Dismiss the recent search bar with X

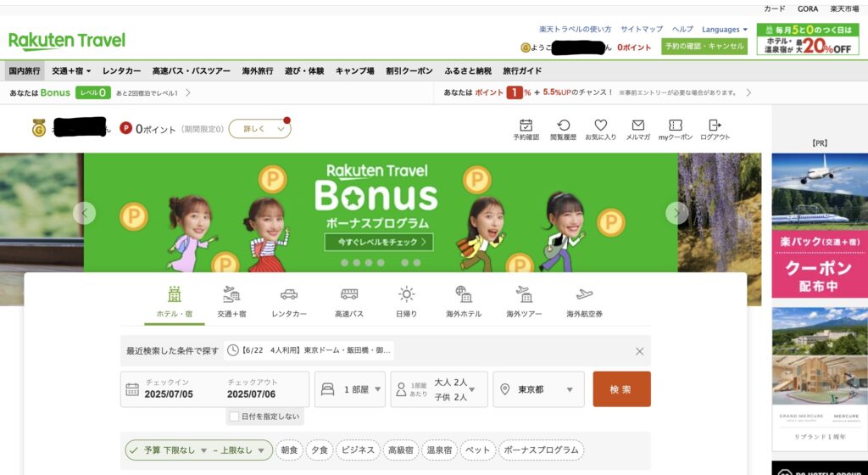point(639,351)
